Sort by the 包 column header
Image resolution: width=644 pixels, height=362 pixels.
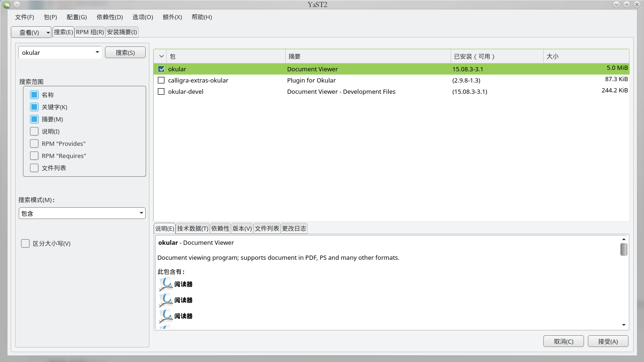(x=226, y=56)
